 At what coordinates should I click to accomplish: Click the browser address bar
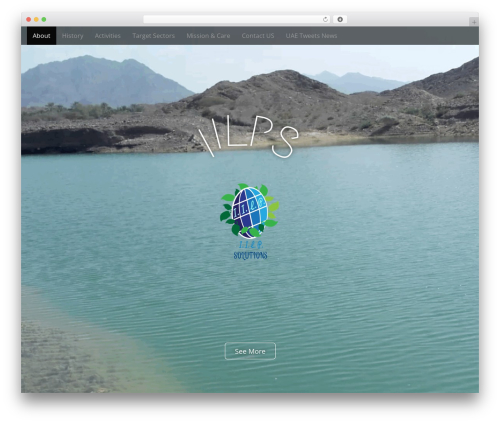(237, 19)
